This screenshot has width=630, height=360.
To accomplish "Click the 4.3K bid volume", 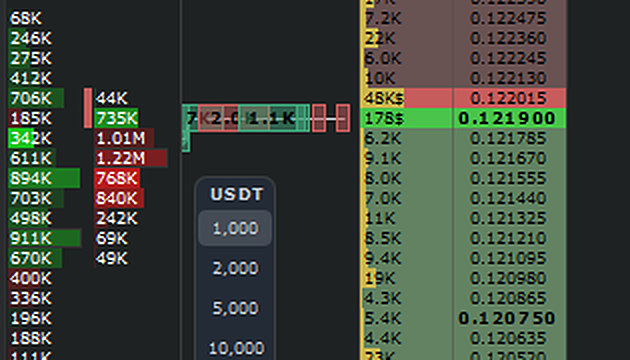I will point(407,298).
